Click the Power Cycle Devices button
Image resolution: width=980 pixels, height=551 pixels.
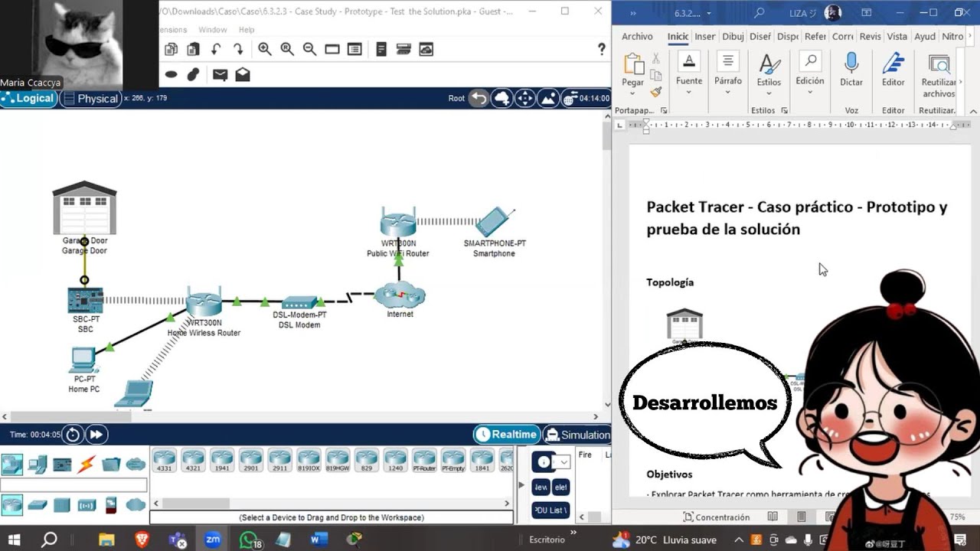pyautogui.click(x=73, y=435)
